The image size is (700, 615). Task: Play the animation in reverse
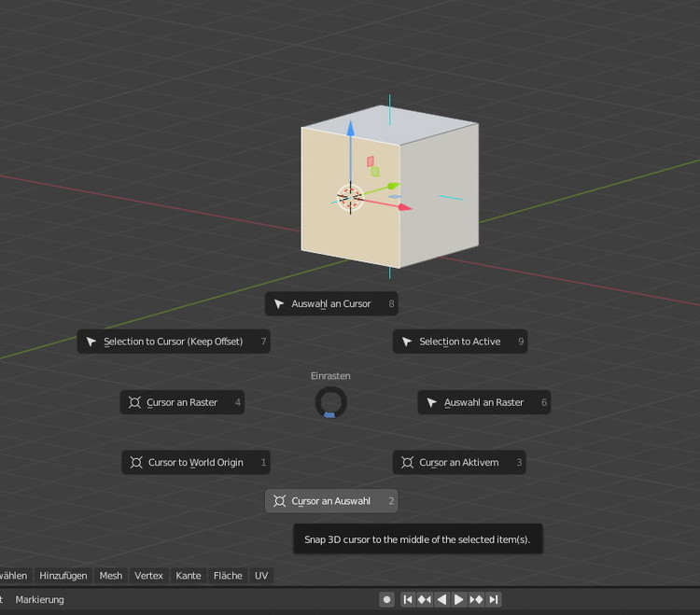click(442, 599)
